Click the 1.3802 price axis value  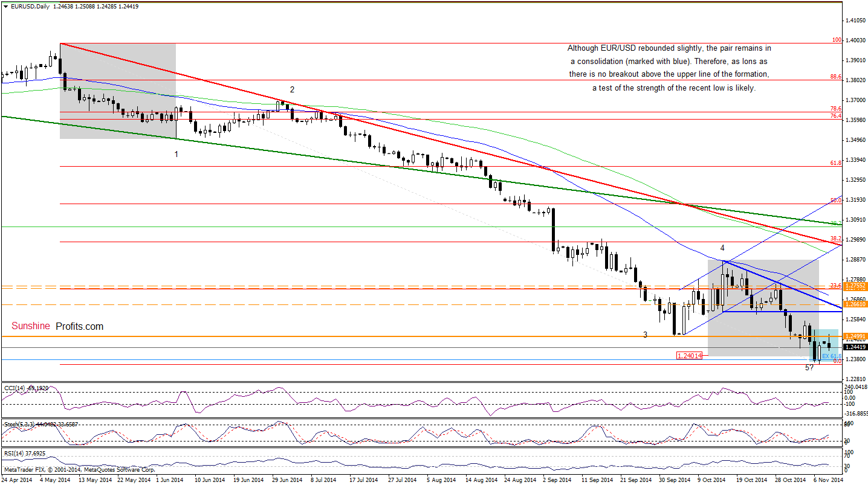[857, 80]
